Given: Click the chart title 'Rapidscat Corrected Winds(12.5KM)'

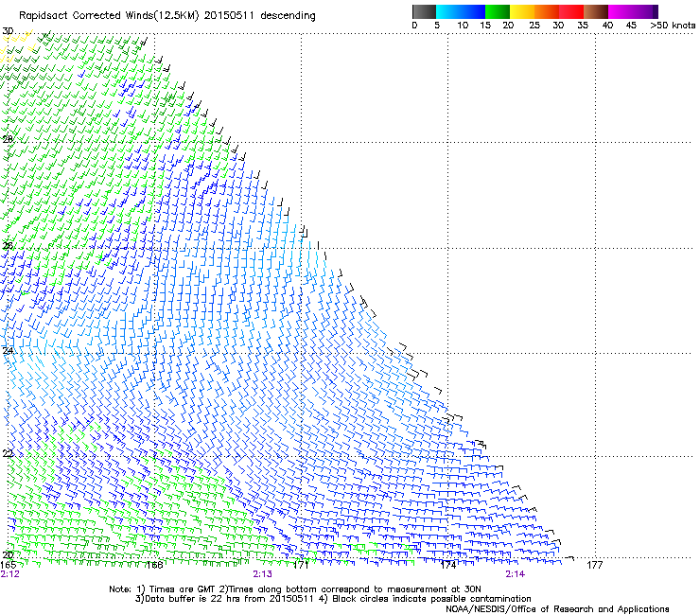Looking at the screenshot, I should coord(109,15).
